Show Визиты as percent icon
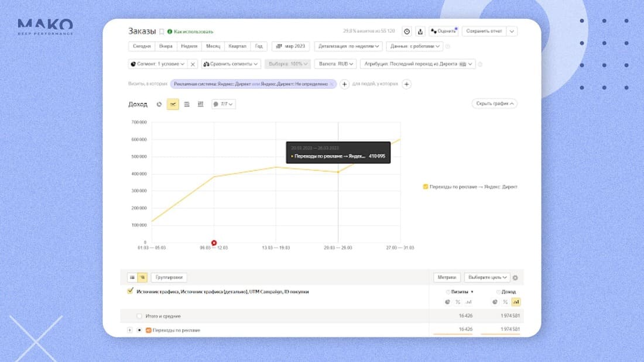The height and width of the screenshot is (362, 644). point(458,302)
